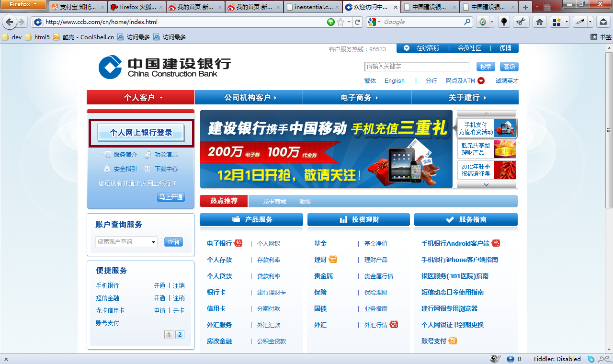Open the tab groups grid icon

[547, 7]
